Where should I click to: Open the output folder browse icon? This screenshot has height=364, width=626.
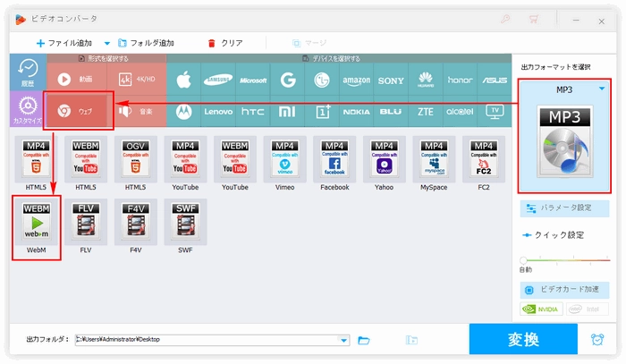click(x=364, y=340)
